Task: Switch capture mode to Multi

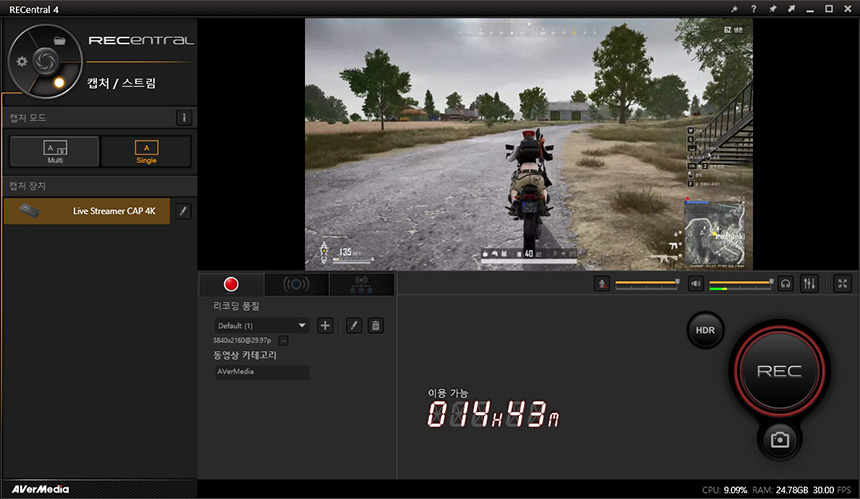Action: tap(54, 151)
